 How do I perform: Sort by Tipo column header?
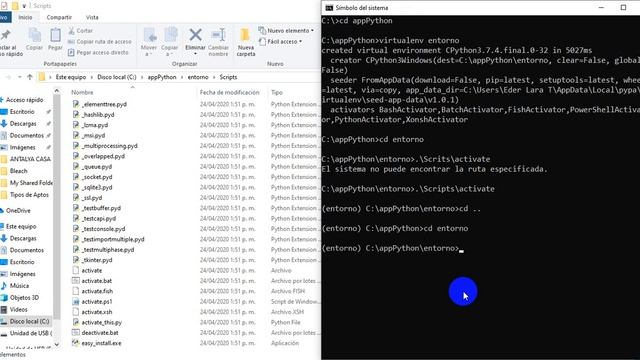click(277, 93)
